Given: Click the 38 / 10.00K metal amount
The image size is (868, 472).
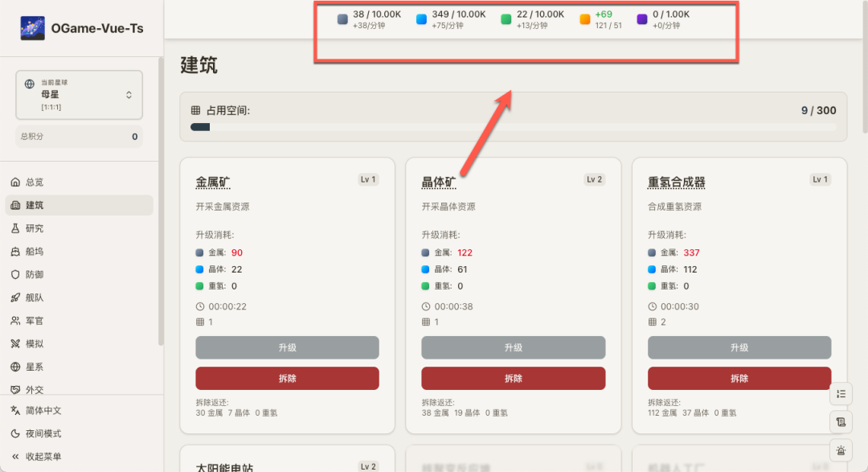Looking at the screenshot, I should 377,14.
